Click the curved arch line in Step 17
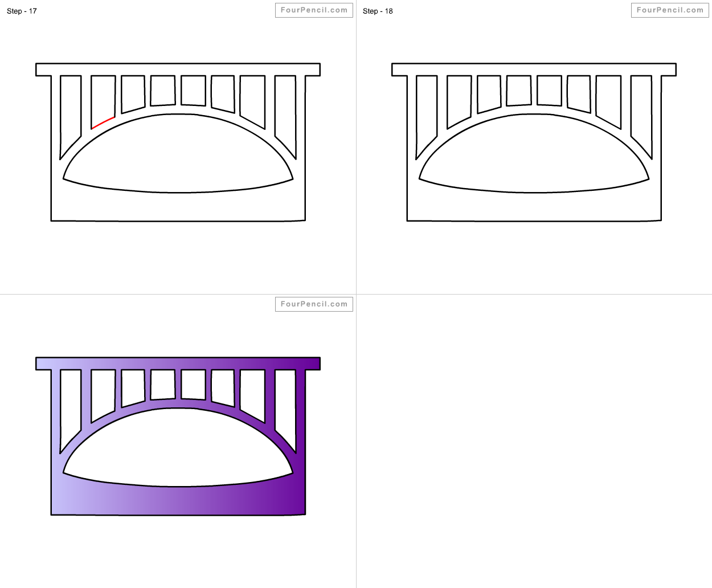Viewport: 712px width, 588px height. pyautogui.click(x=177, y=116)
